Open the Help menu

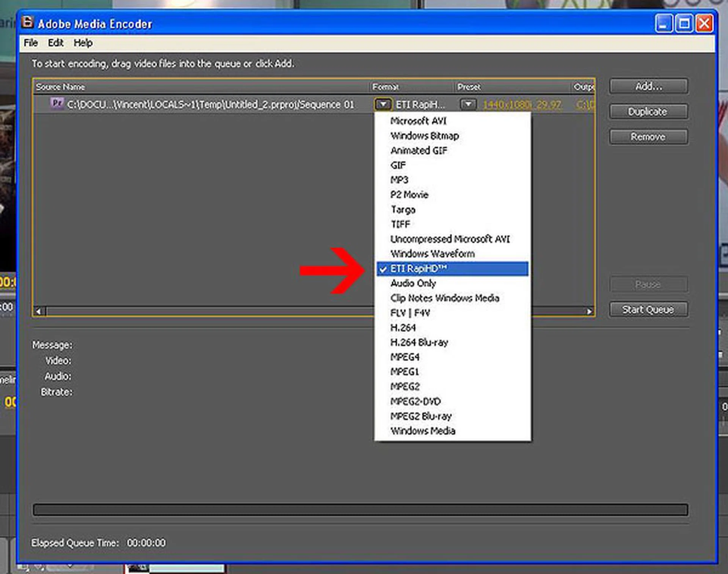[83, 43]
